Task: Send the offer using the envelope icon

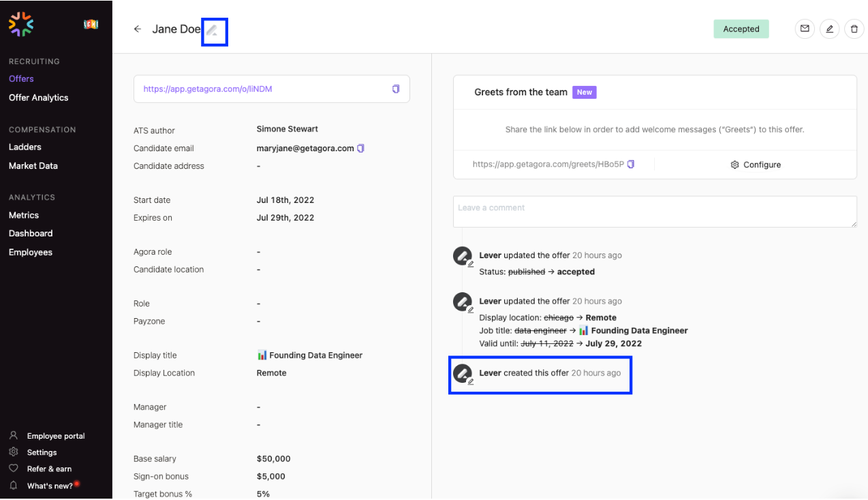Action: [x=805, y=29]
